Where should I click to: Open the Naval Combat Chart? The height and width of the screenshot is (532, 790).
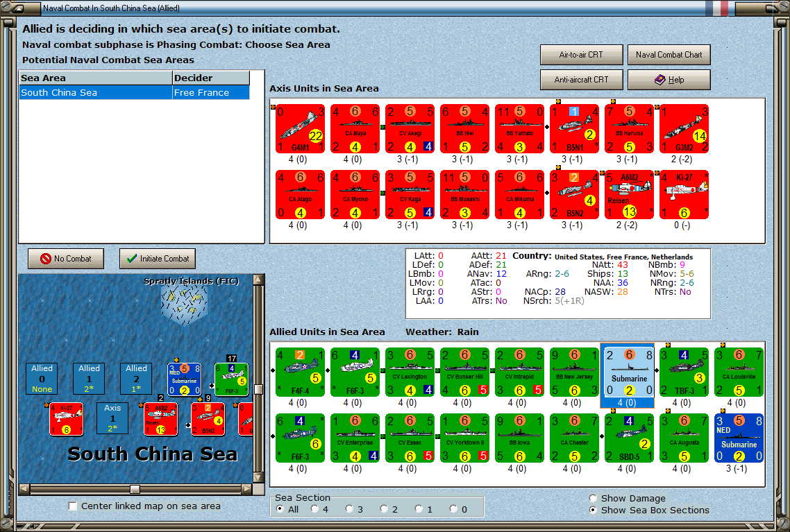click(669, 55)
